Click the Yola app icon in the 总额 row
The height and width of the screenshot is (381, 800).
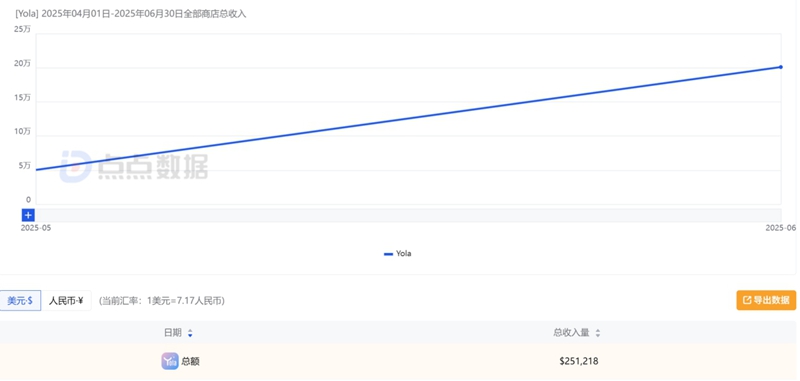170,361
